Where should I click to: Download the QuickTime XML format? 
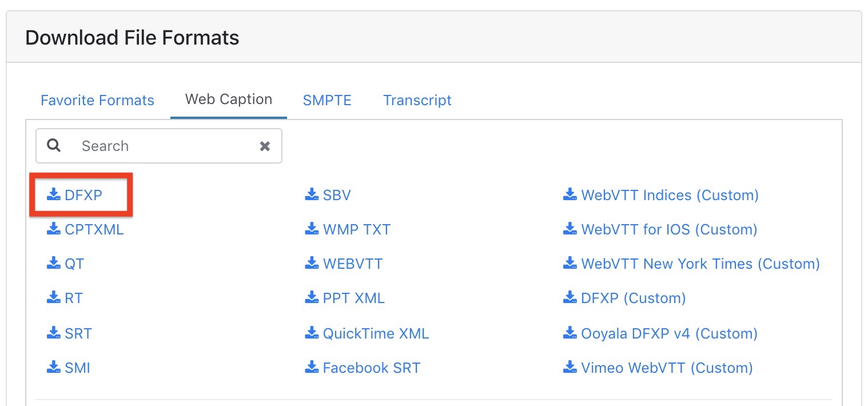pyautogui.click(x=367, y=333)
